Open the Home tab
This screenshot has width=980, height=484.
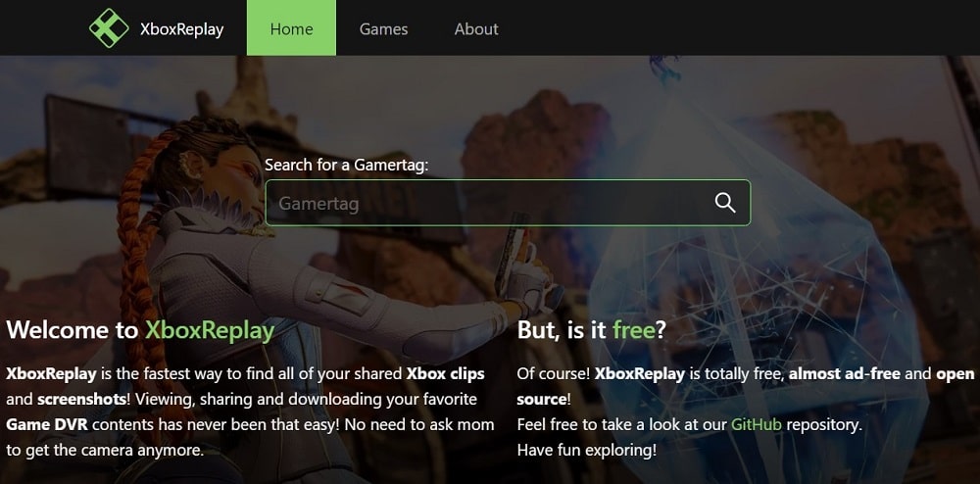pyautogui.click(x=291, y=28)
